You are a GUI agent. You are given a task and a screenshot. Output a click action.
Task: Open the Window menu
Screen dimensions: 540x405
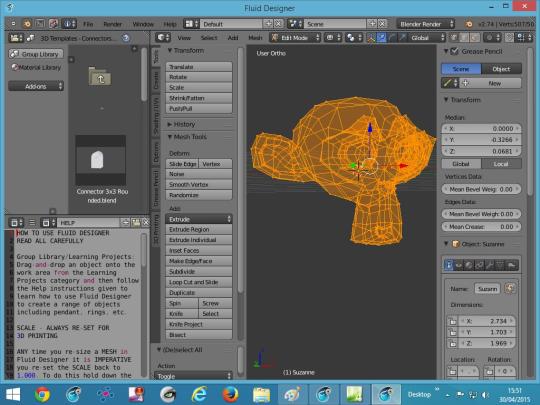pyautogui.click(x=143, y=24)
